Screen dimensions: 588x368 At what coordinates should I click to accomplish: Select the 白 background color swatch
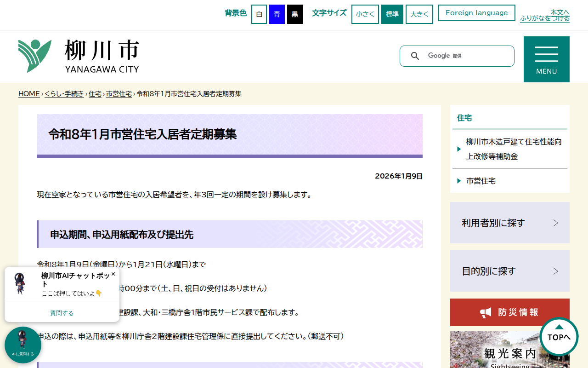pos(259,14)
